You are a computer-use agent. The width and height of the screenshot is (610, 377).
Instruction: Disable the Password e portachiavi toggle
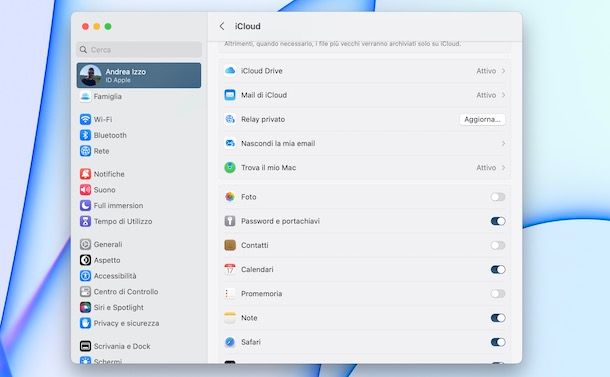point(498,221)
